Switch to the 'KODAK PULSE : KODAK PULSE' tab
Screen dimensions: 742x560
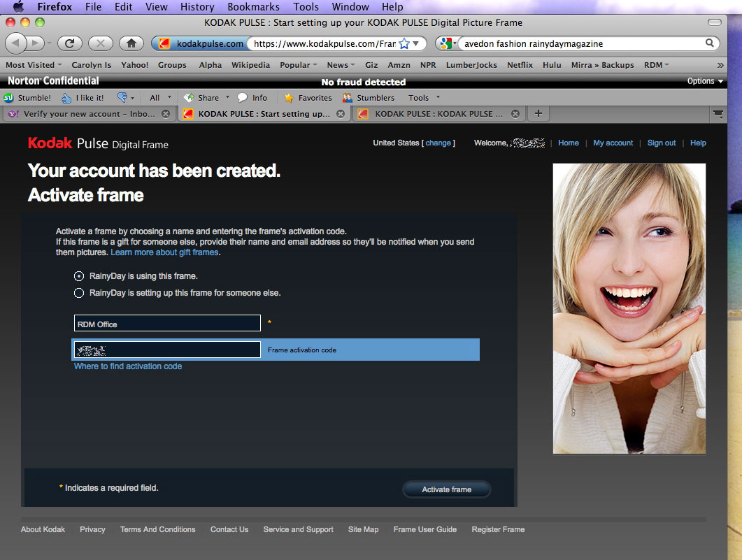pos(438,114)
